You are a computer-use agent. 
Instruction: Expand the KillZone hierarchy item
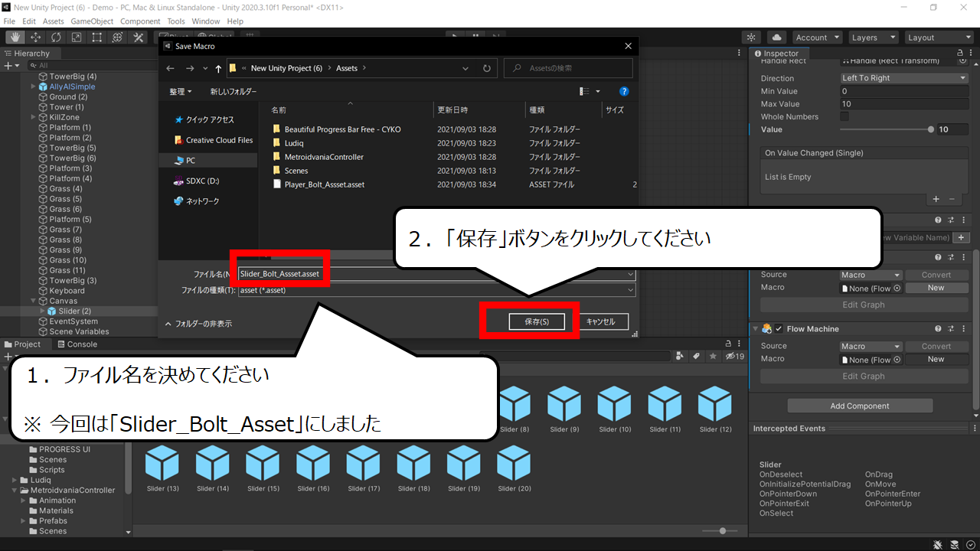33,117
